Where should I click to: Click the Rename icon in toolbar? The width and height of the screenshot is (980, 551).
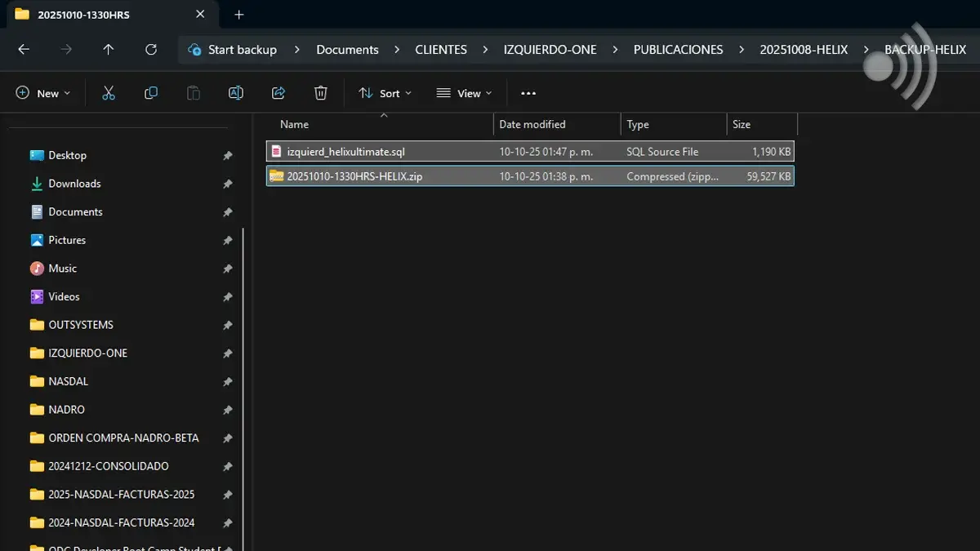point(236,93)
